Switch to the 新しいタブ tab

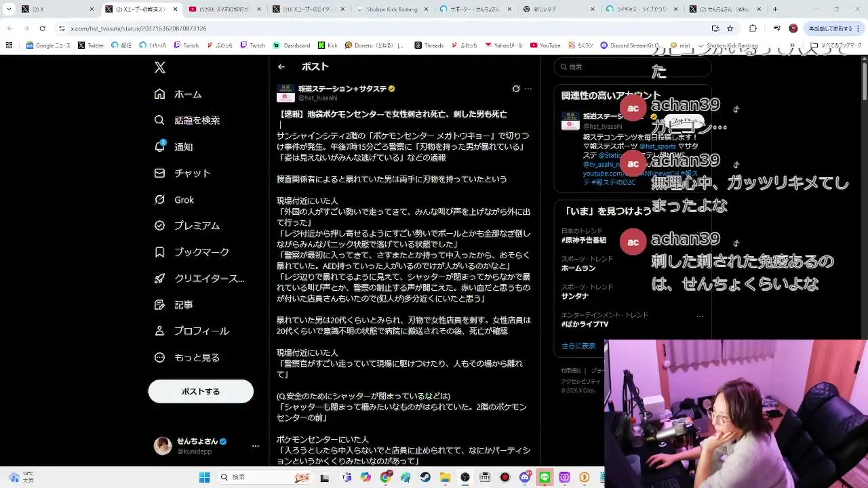pyautogui.click(x=559, y=9)
